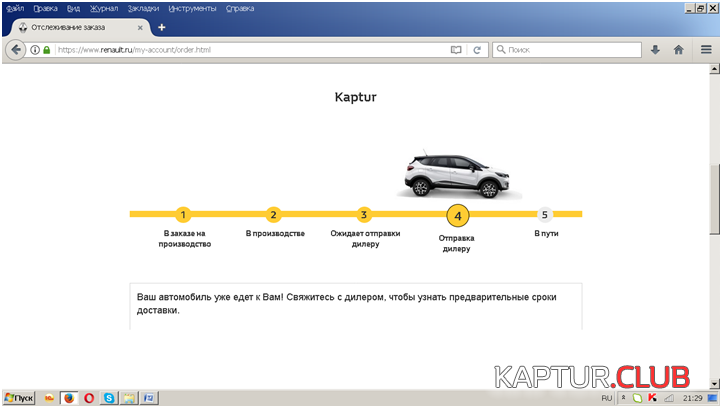This screenshot has width=722, height=408.
Task: Click step 1 circle 'В заказе на производство'
Action: click(183, 214)
